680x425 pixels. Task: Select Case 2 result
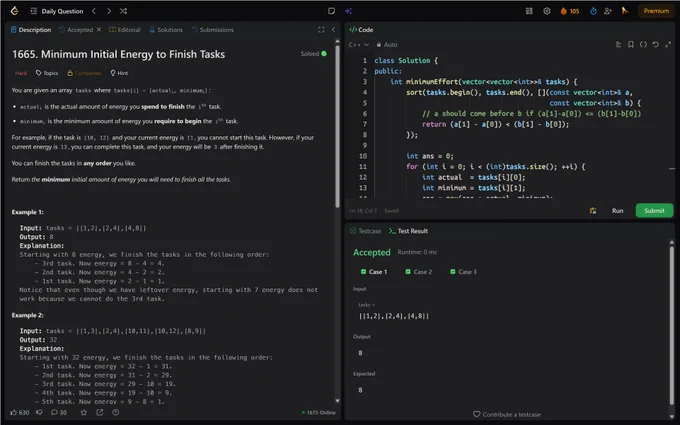tap(418, 272)
